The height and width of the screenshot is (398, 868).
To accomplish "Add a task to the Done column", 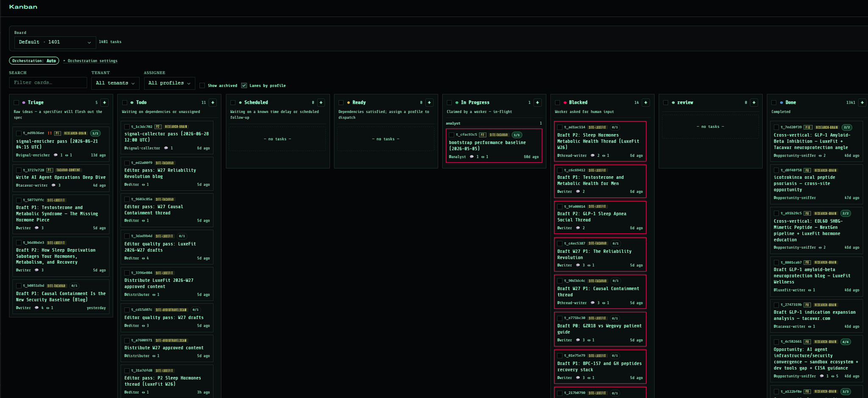I will (x=862, y=103).
